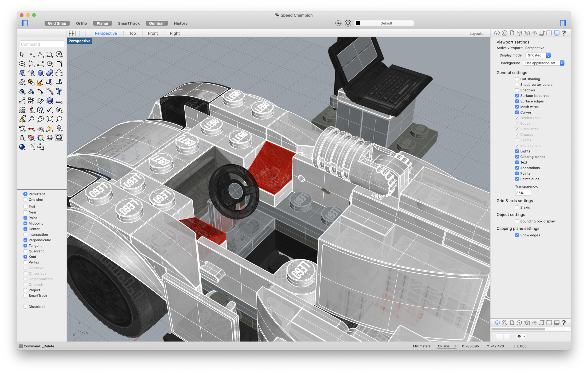Select the Circle drawing tool
The width and height of the screenshot is (588, 373).
coord(59,54)
